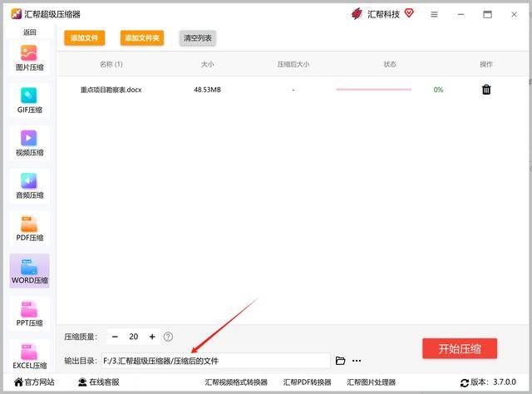Open the GIF压缩 tool
This screenshot has height=394, width=532.
(30, 101)
